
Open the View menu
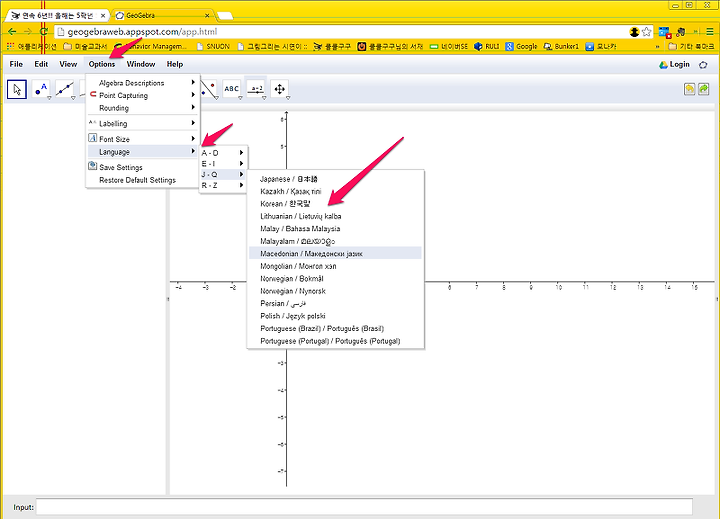(68, 64)
